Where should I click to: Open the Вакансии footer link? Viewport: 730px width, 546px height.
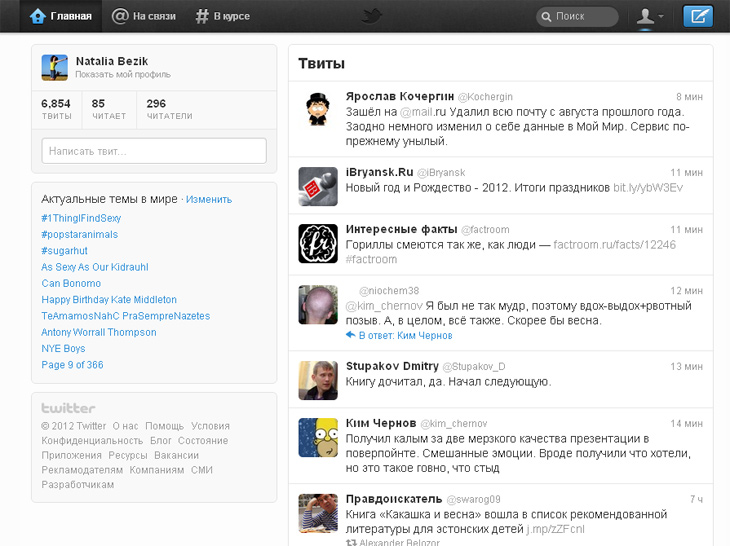pos(176,455)
